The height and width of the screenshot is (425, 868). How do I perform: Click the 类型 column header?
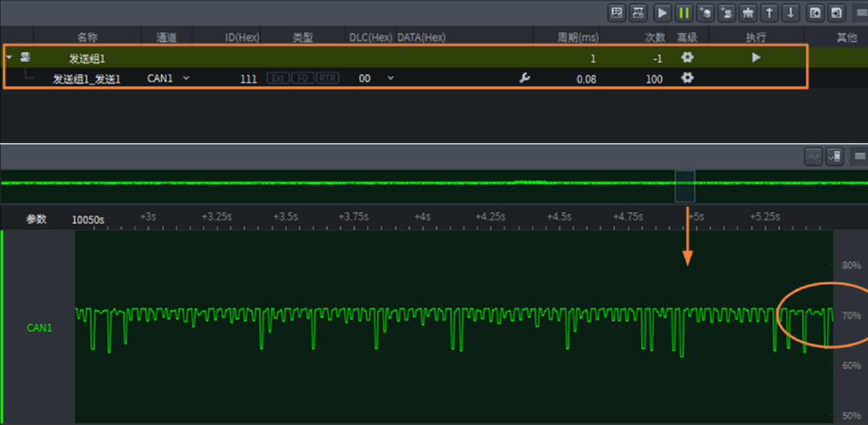pos(303,37)
